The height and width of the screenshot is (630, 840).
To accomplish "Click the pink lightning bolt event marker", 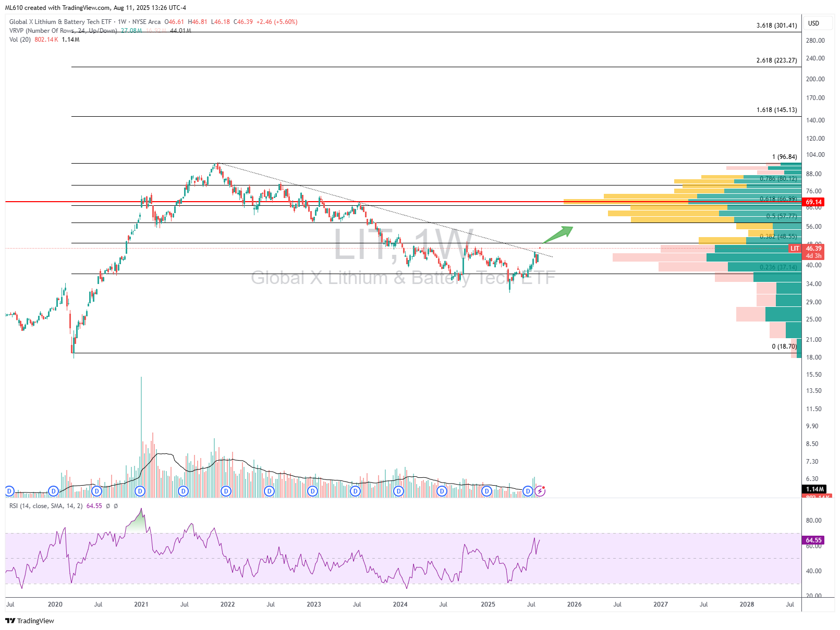I will (x=540, y=491).
